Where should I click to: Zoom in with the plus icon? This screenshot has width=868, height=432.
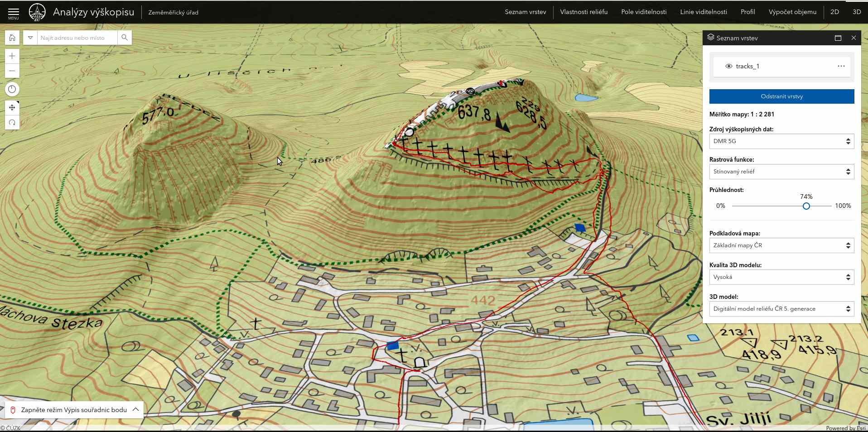(12, 56)
